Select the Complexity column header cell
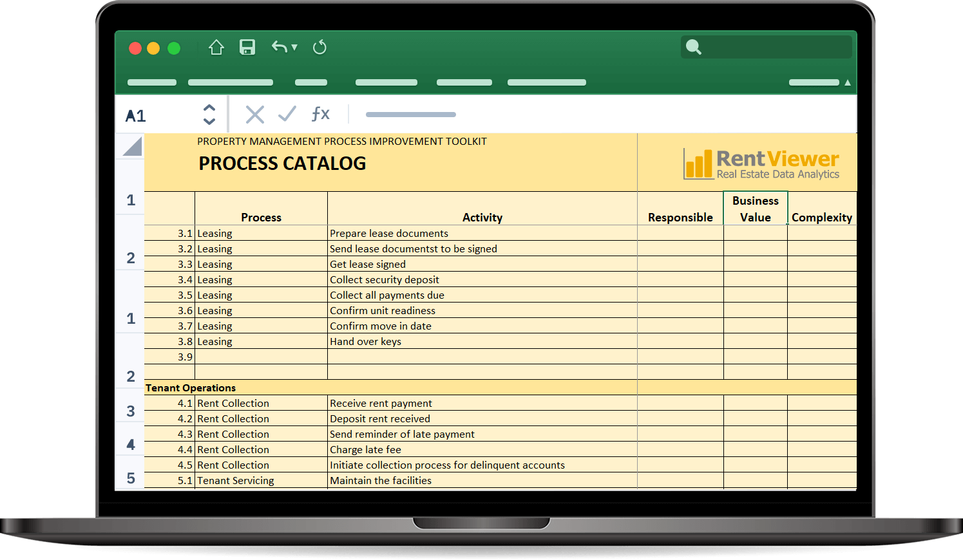Image resolution: width=963 pixels, height=560 pixels. (821, 217)
